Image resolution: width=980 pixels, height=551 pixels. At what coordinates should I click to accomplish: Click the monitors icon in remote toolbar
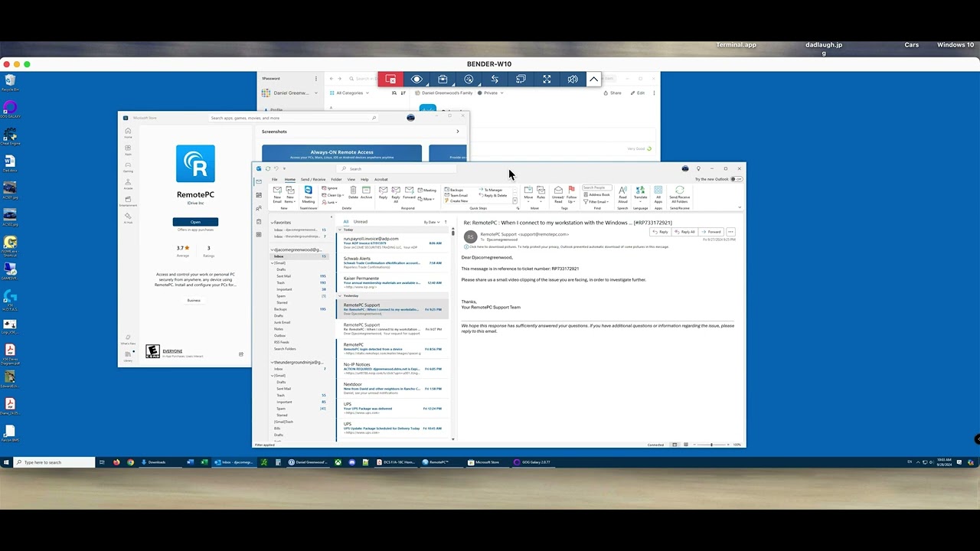521,80
